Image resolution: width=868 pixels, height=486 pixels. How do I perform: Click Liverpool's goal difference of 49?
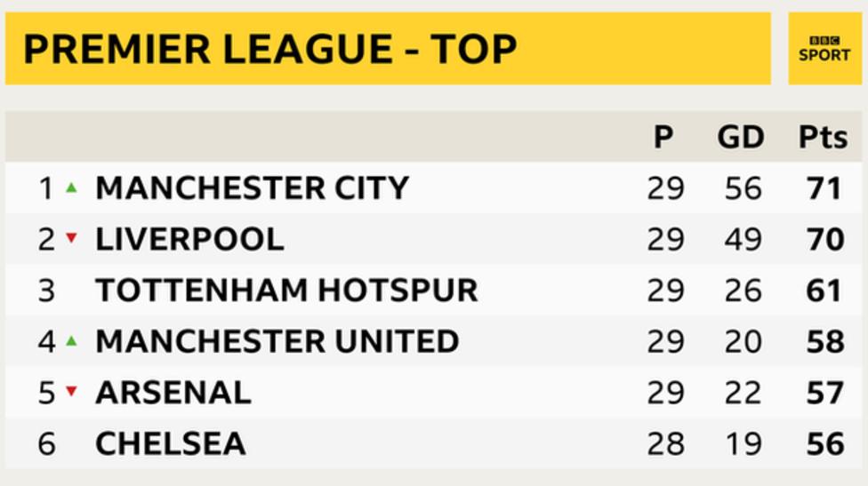[x=741, y=239]
